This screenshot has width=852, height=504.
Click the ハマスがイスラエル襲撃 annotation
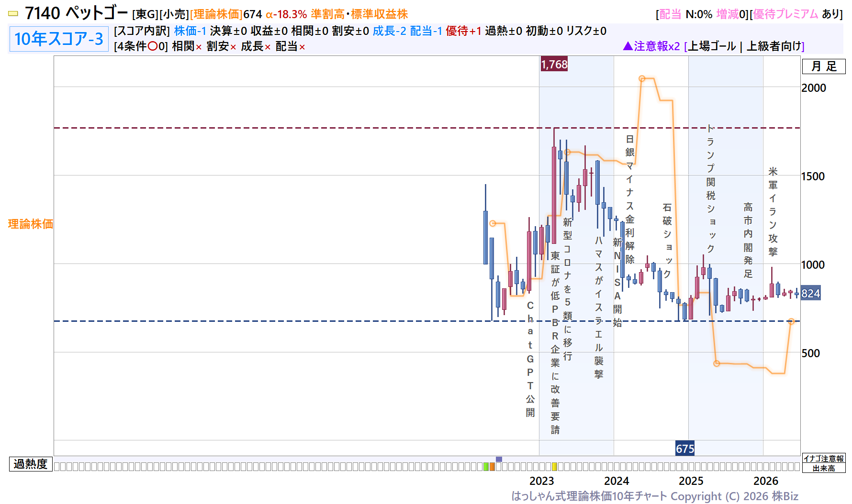[599, 307]
